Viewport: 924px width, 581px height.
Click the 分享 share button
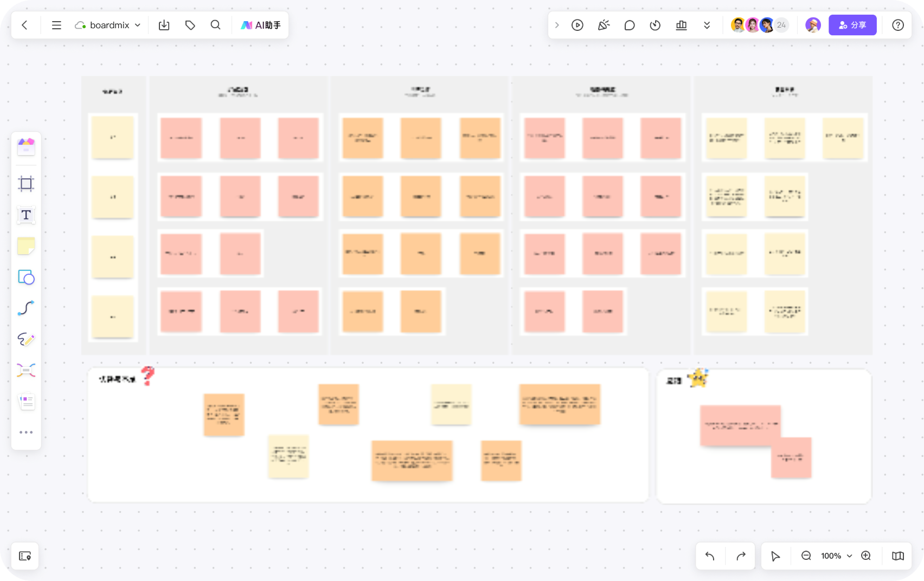click(852, 25)
